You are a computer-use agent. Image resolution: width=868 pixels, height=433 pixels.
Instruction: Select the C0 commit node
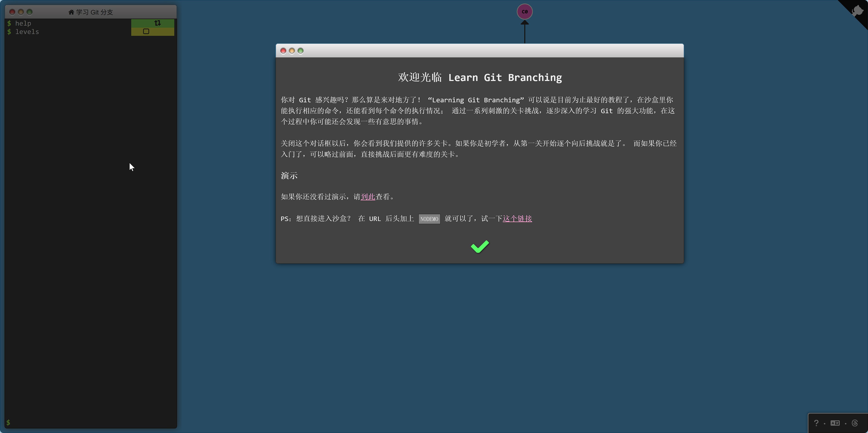(524, 12)
